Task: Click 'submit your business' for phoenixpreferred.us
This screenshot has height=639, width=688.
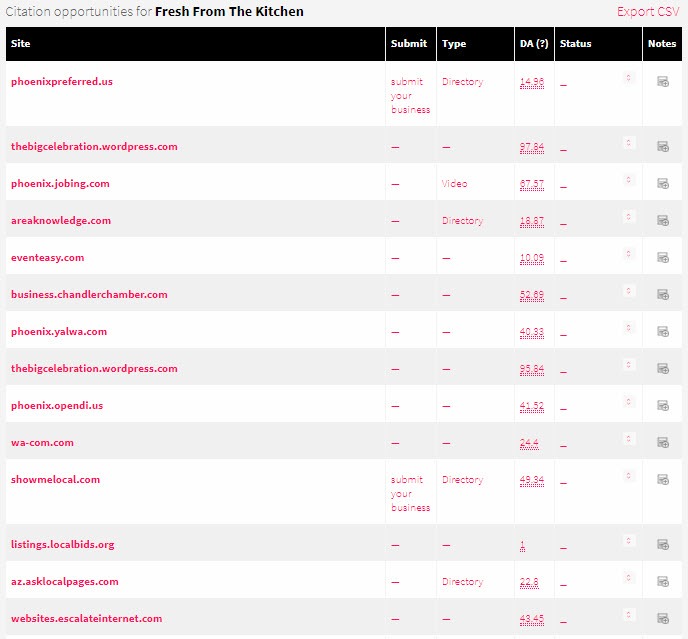Action: [410, 96]
